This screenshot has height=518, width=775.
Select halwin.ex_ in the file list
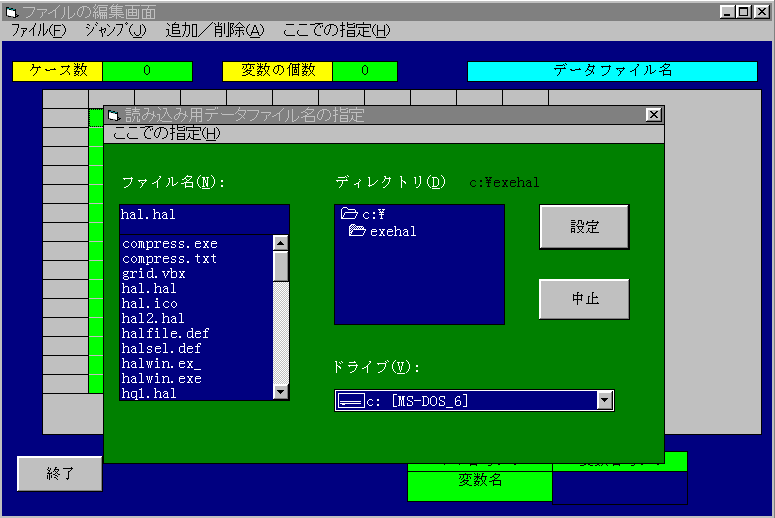pos(162,363)
